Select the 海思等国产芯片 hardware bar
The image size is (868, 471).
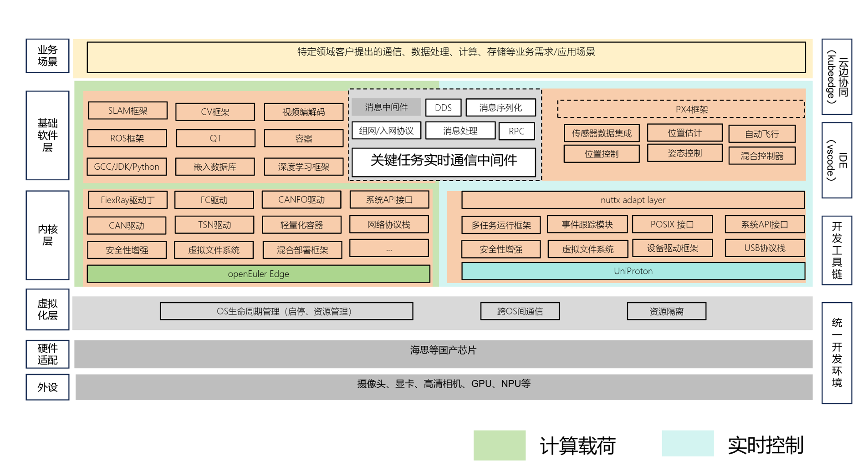pos(443,354)
